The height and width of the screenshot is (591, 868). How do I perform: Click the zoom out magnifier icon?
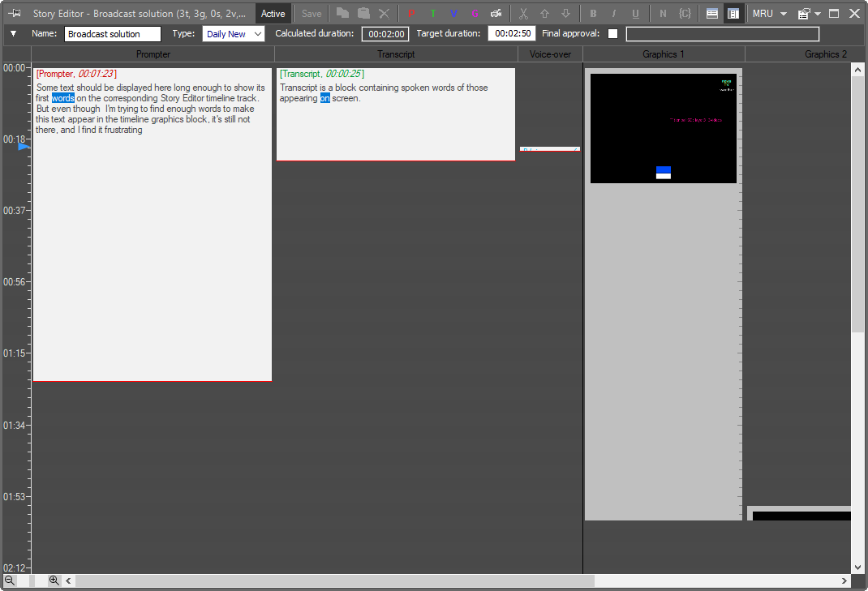coord(10,580)
